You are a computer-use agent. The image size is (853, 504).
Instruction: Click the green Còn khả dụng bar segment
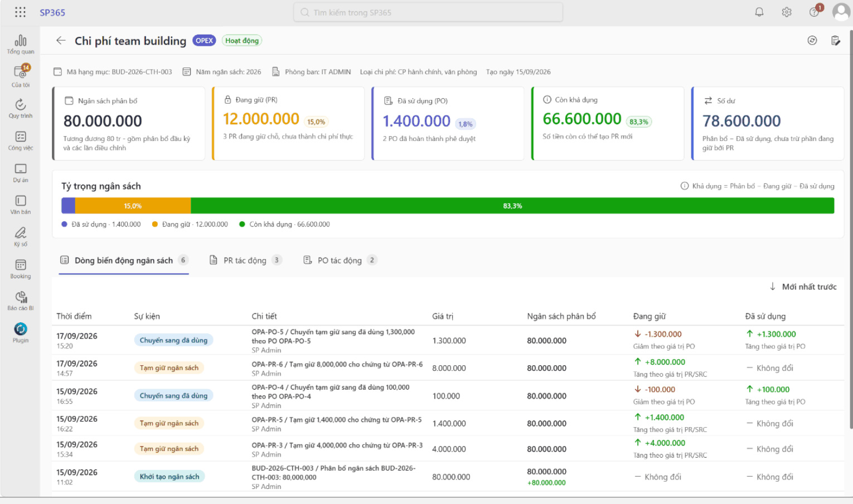coord(512,206)
